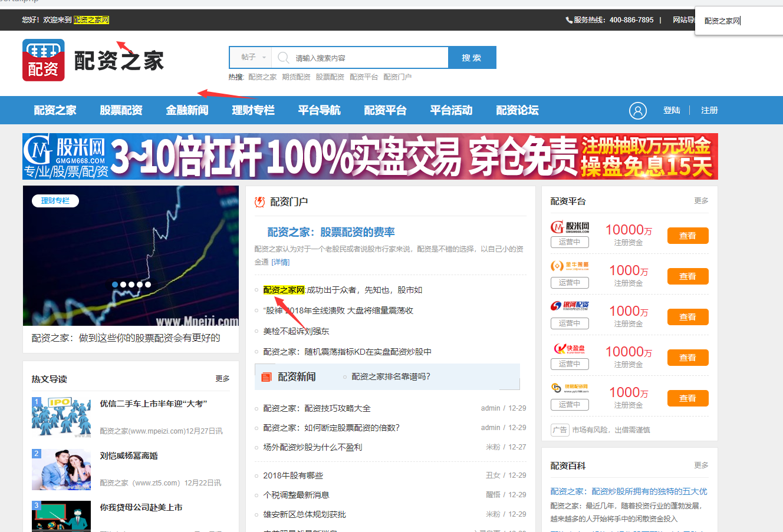Viewport: 783px width, 532px height.
Task: Open article 2018牛股有哪些
Action: pos(293,475)
